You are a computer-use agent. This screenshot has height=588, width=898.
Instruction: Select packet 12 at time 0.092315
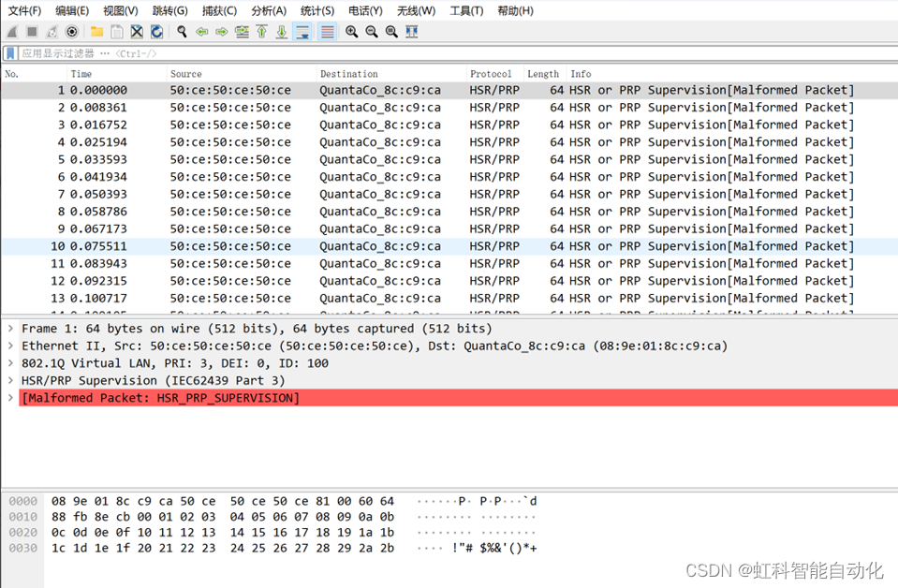[x=449, y=281]
